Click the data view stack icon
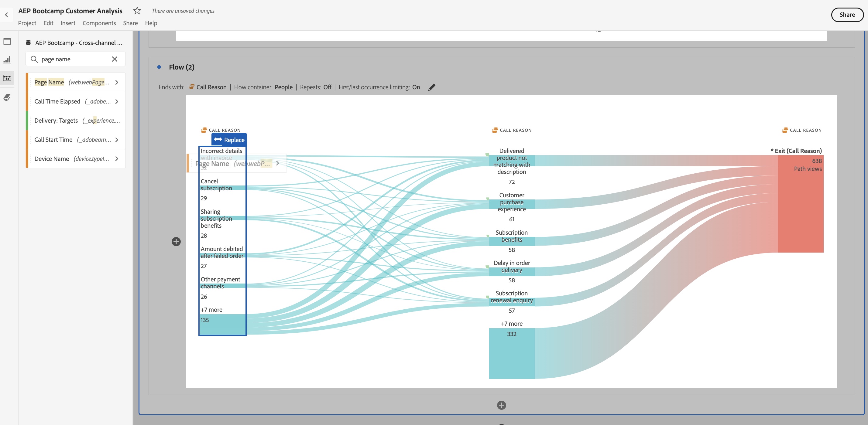 [x=28, y=43]
